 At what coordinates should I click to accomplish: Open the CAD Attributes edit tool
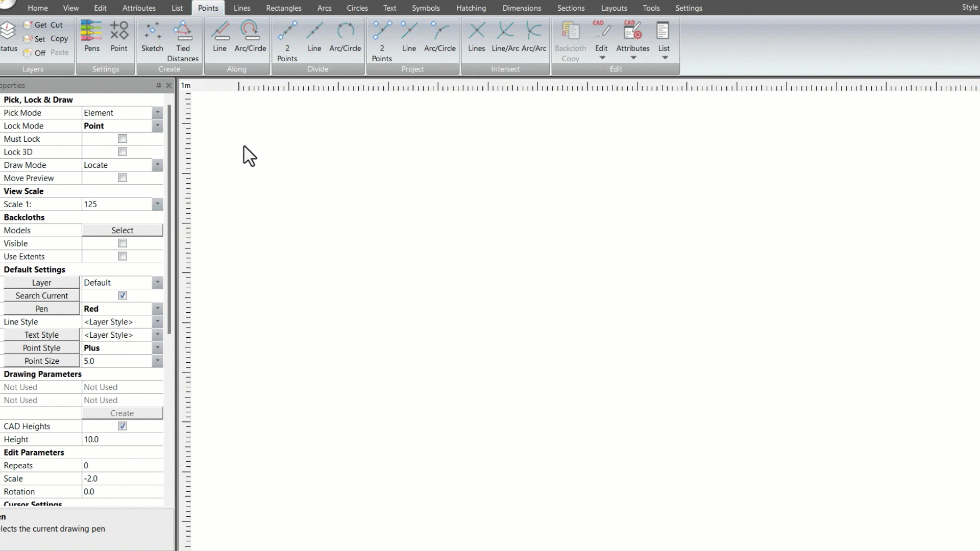pos(633,40)
